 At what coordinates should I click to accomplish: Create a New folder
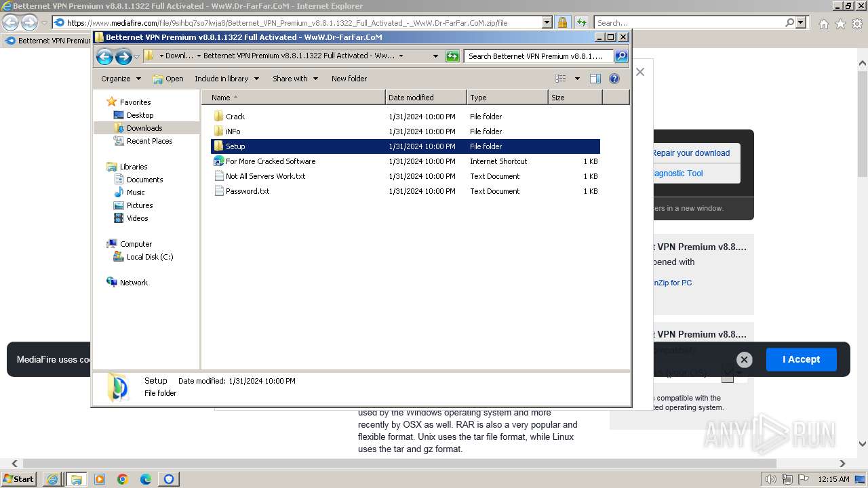(349, 79)
